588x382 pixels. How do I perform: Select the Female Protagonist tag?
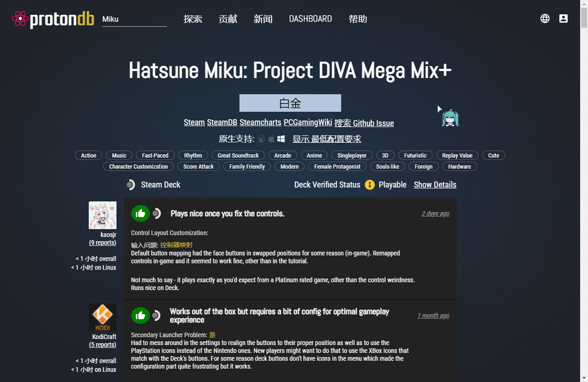(x=337, y=167)
